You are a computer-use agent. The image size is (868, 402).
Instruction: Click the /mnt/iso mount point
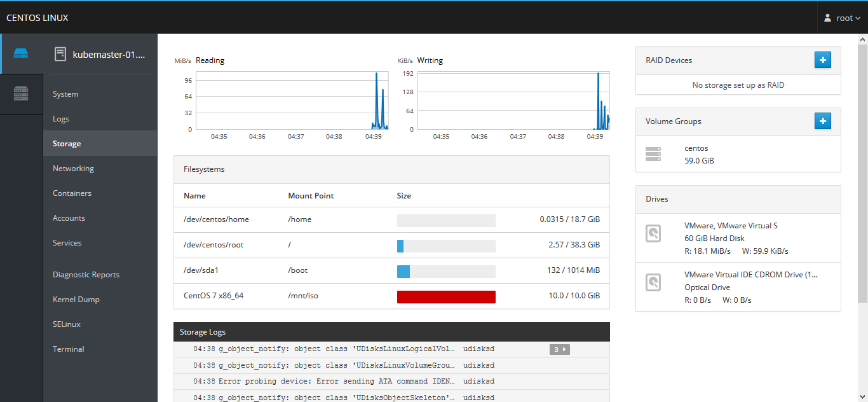coord(303,296)
